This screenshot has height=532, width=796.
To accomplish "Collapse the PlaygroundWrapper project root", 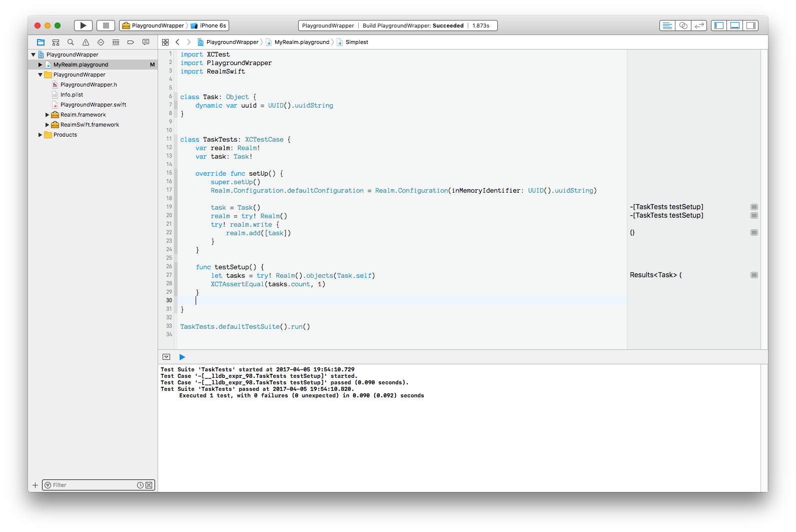I will tap(34, 55).
